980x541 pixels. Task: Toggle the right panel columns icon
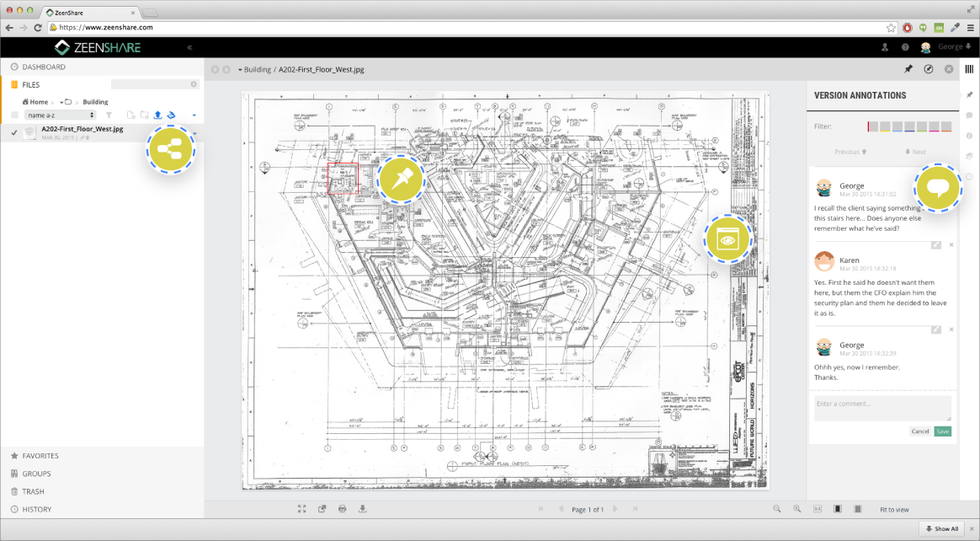[x=969, y=69]
